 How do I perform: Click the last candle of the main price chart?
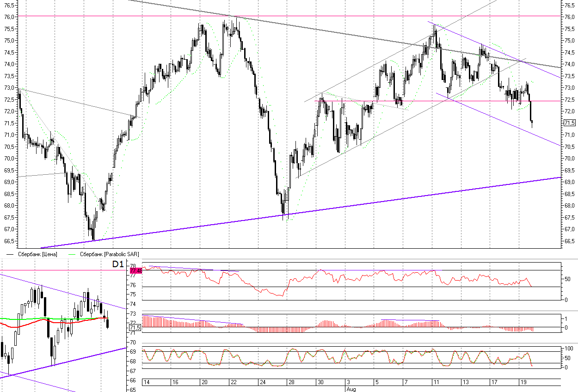532,122
